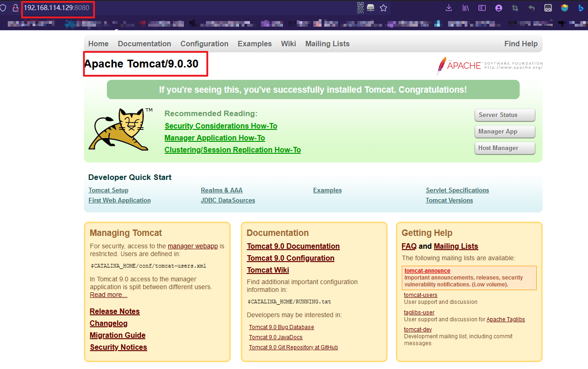This screenshot has height=369, width=588.
Task: Open Tomcat 9.0 Configuration link
Action: coord(290,258)
